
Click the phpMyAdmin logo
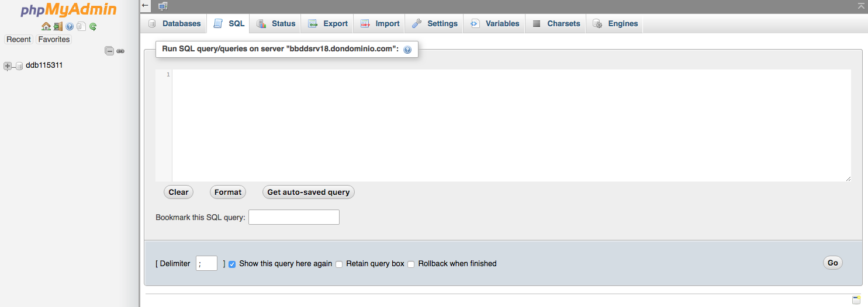69,10
